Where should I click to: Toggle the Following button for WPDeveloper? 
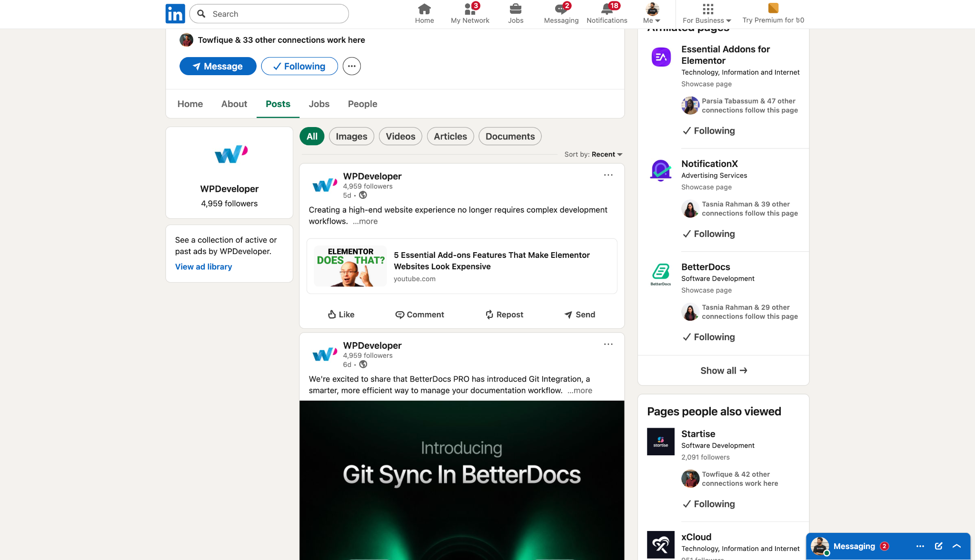pos(299,66)
